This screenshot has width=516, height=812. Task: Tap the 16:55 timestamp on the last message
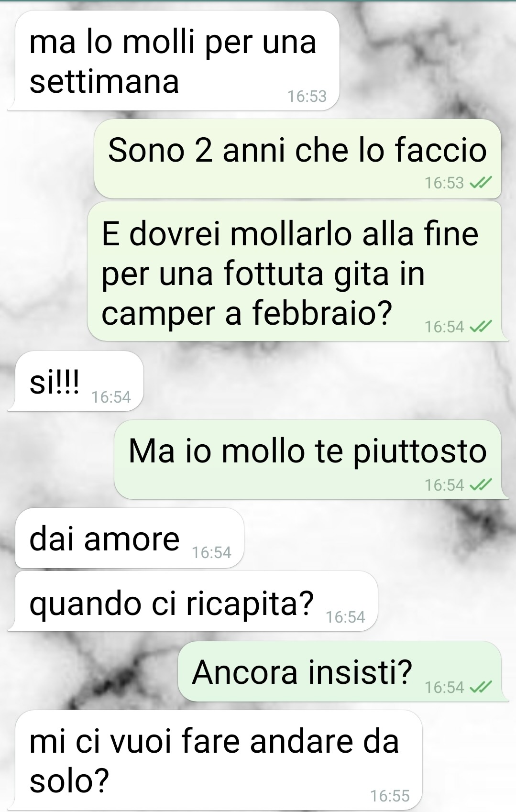click(x=390, y=796)
